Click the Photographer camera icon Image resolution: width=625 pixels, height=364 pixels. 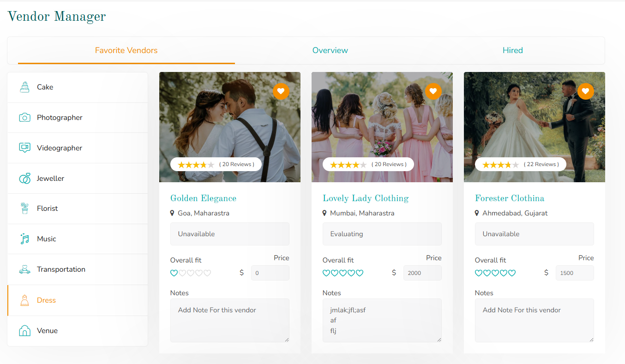24,118
